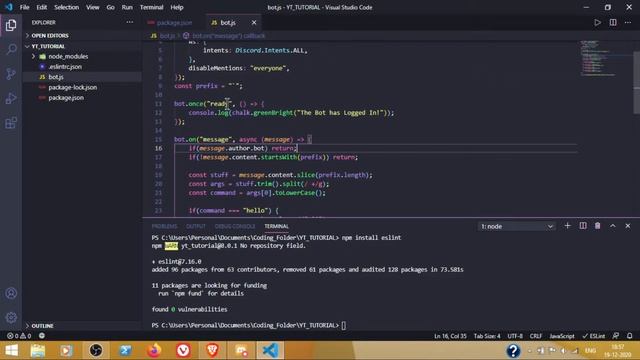Open the Run menu
Image resolution: width=640 pixels, height=360 pixels.
(x=127, y=7)
